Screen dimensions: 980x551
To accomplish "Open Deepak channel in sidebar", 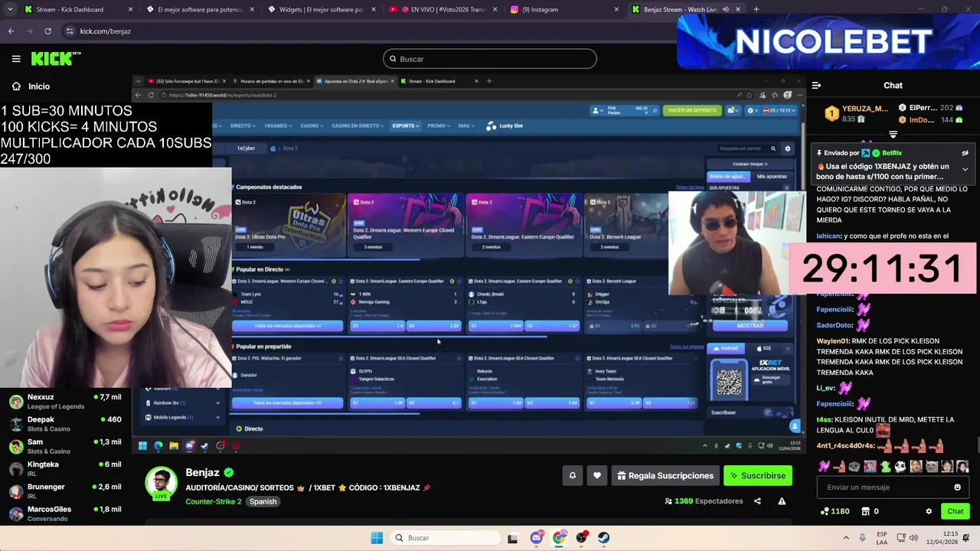I will pos(64,424).
